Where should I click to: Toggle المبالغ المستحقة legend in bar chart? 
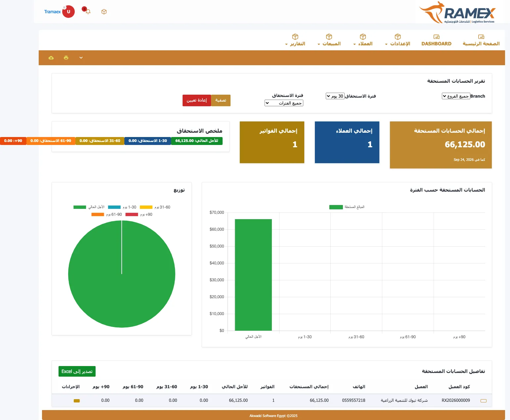(x=347, y=207)
